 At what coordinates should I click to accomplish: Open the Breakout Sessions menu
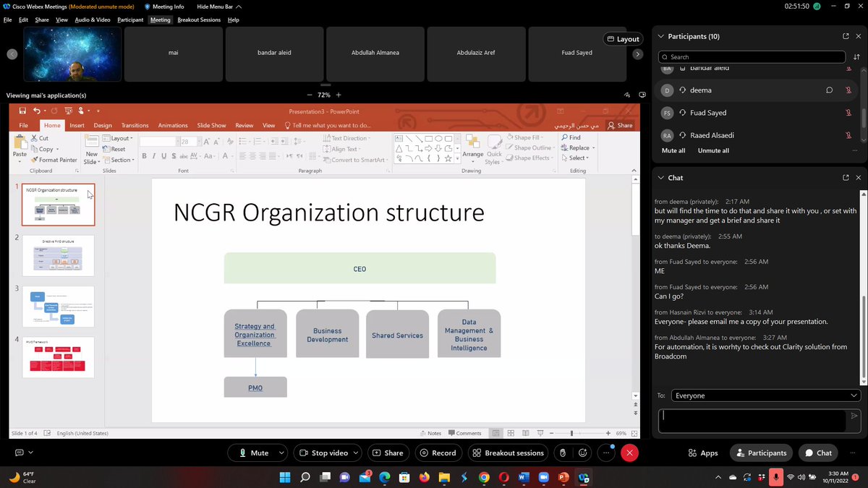click(x=199, y=20)
